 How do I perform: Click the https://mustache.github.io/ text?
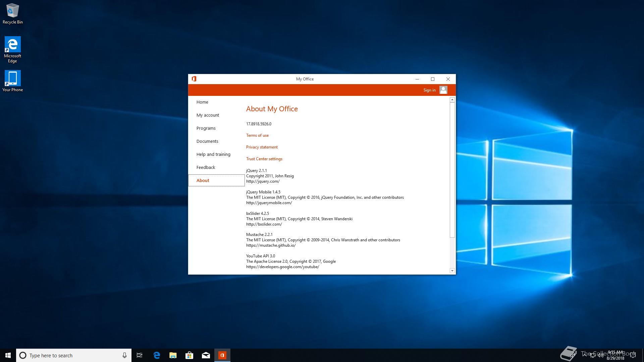[x=271, y=245]
